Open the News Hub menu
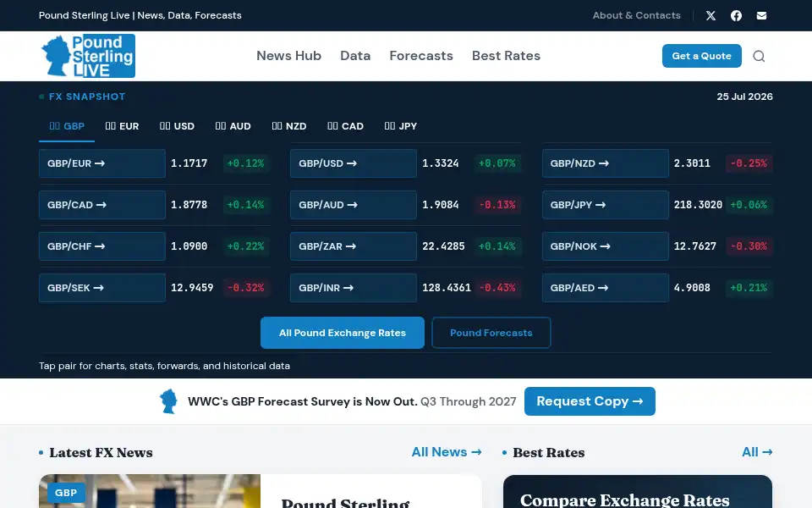This screenshot has height=508, width=812. 289,56
